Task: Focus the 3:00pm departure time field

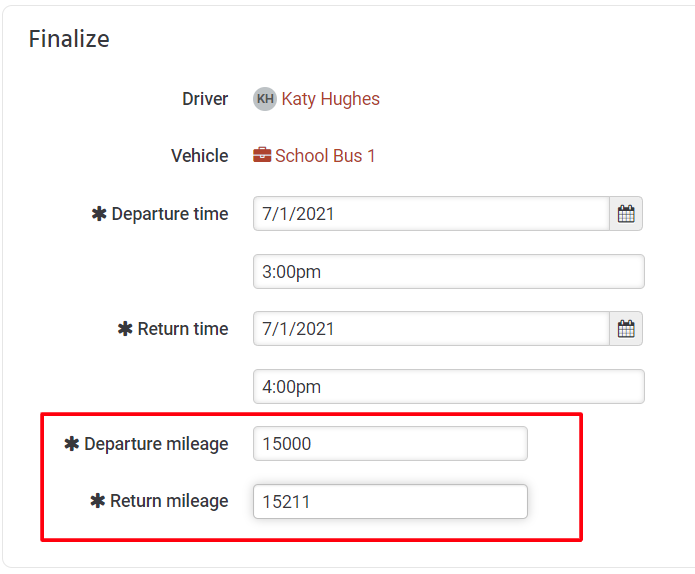Action: pos(449,271)
